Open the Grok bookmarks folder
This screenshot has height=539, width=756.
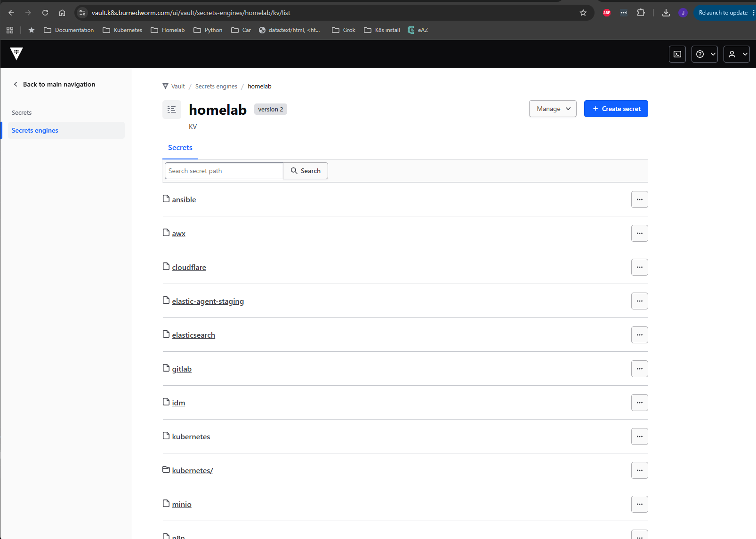[x=344, y=30]
